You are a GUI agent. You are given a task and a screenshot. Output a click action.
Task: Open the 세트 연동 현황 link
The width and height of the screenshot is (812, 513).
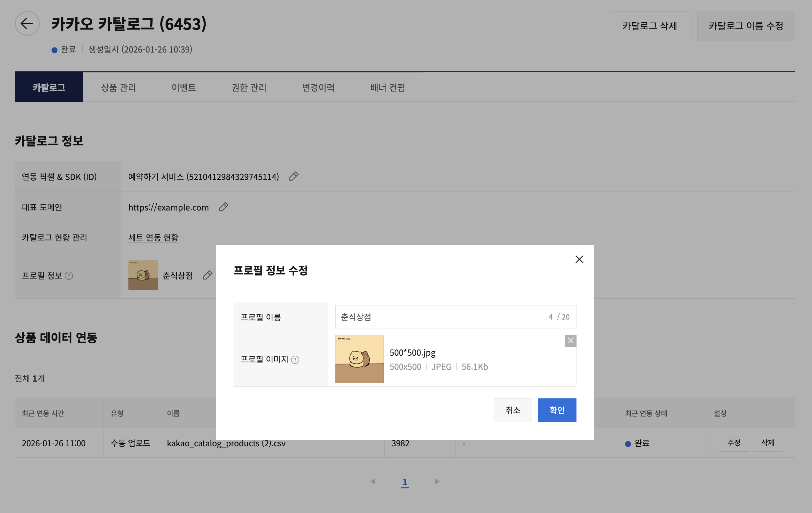153,237
